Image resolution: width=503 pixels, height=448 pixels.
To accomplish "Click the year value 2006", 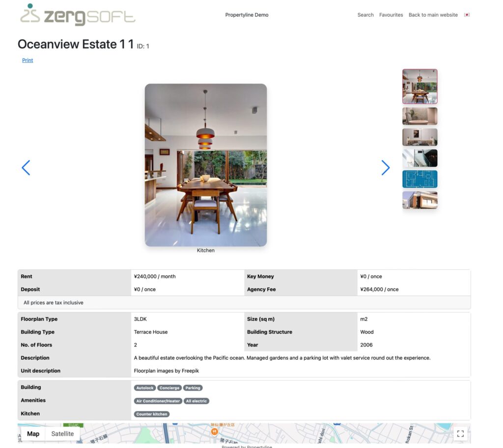I will [366, 345].
